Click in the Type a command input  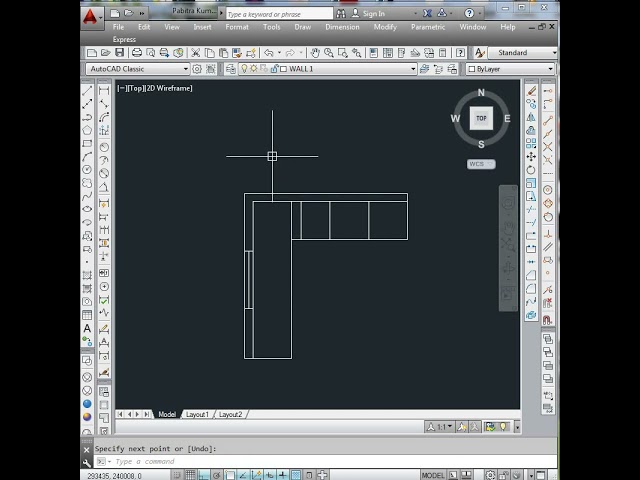[326, 462]
